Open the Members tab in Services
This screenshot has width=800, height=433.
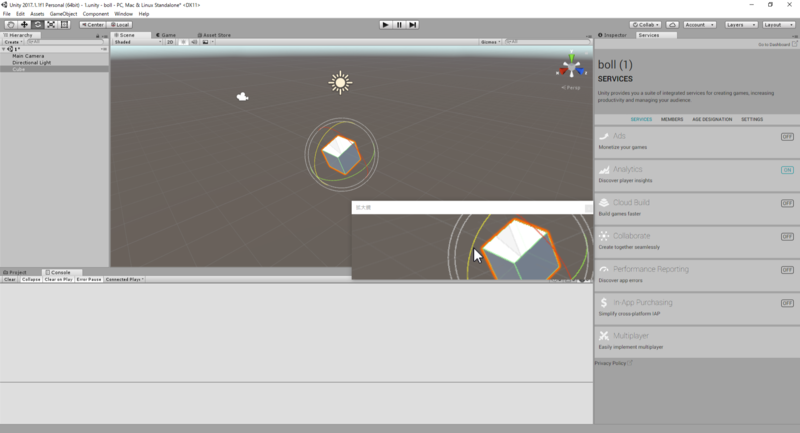pyautogui.click(x=672, y=119)
